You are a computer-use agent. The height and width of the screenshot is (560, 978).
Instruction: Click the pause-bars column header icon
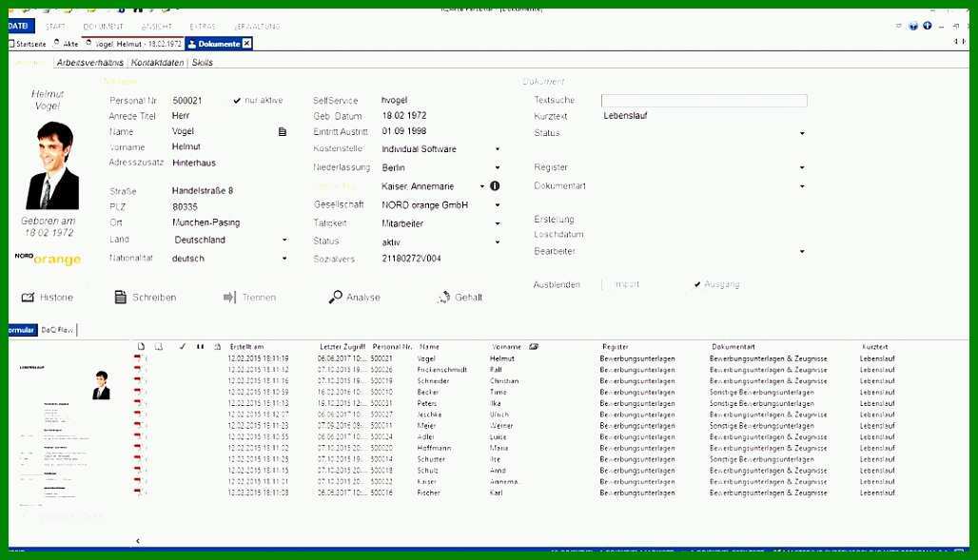pyautogui.click(x=200, y=347)
